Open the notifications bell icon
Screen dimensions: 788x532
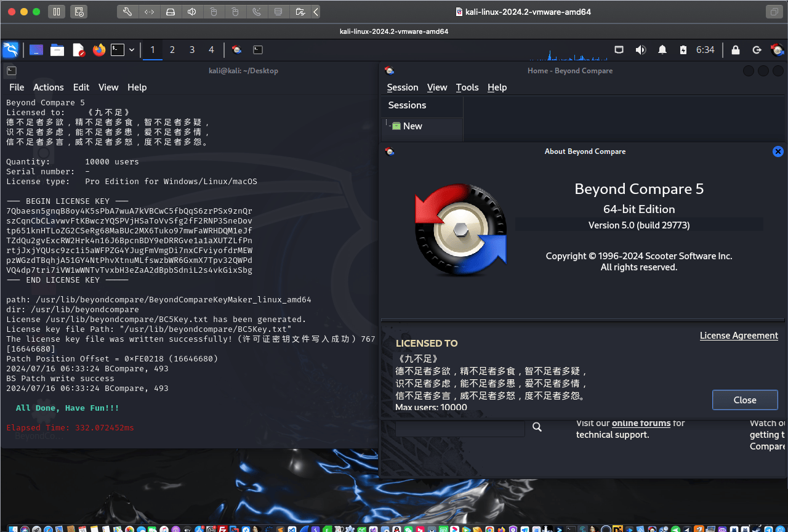pos(662,50)
